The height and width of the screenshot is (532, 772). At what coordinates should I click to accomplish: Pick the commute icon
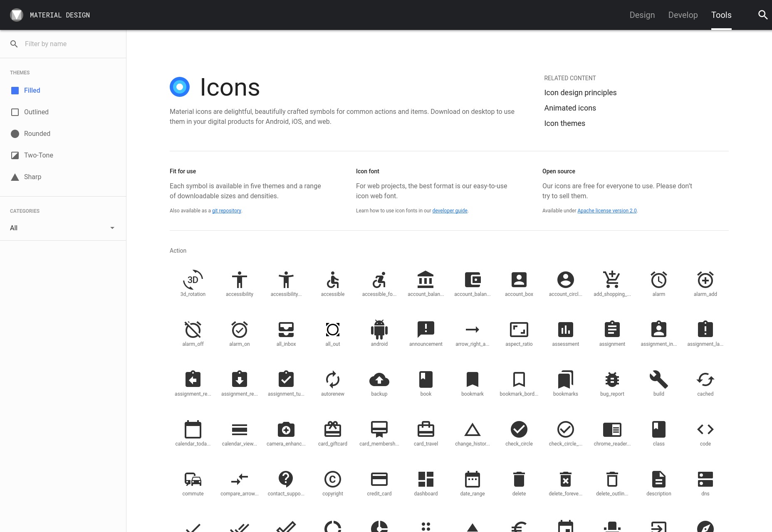pos(193,479)
